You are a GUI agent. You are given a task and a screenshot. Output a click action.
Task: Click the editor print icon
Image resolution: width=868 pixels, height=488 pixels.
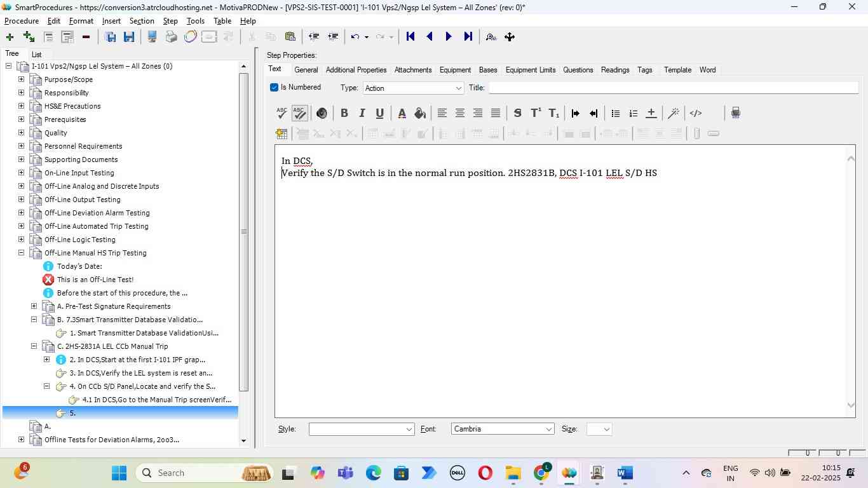pyautogui.click(x=735, y=113)
